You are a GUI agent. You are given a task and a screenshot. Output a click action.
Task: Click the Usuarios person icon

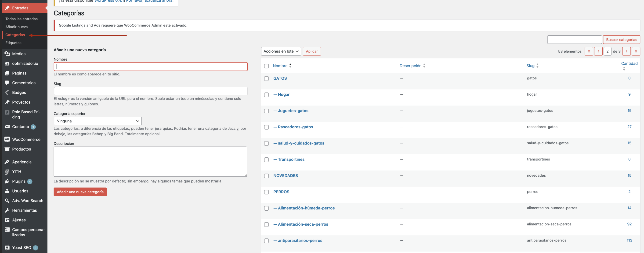(7, 191)
